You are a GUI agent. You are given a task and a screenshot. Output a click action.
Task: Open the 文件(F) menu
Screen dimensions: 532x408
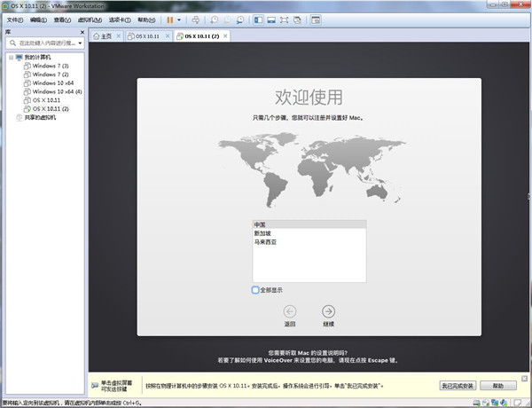[15, 20]
